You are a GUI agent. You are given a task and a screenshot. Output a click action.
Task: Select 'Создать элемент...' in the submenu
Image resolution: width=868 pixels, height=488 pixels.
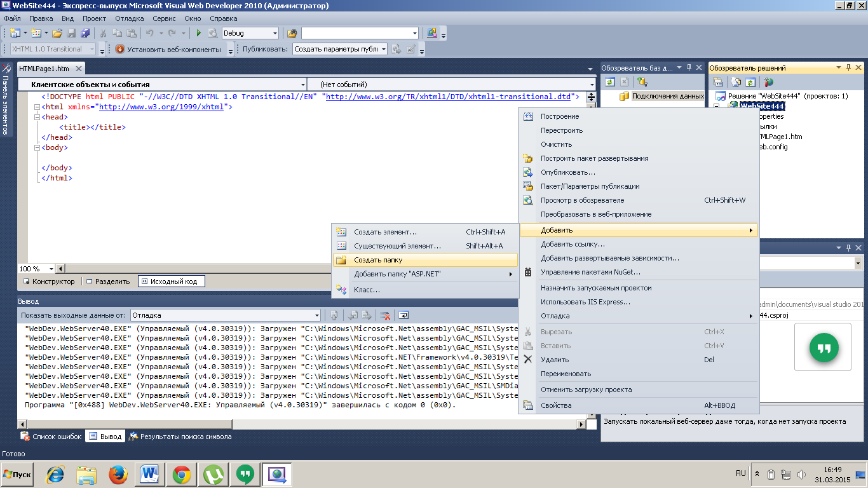[425, 232]
